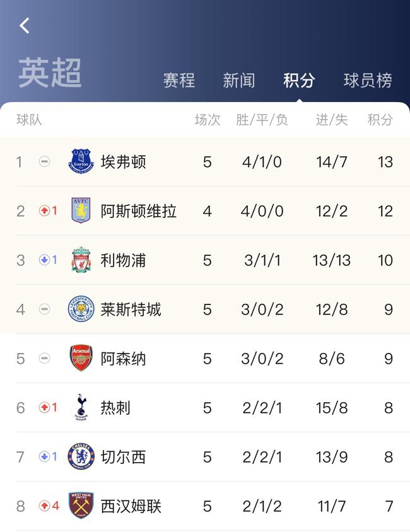Switch to the 赛程 tab
Viewport: 410px width, 532px height.
click(179, 81)
